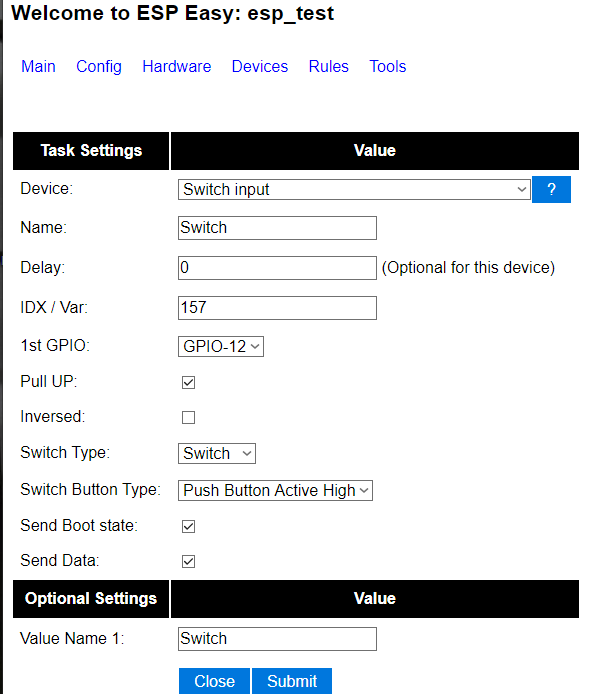Viewport: 596px width, 694px height.
Task: Open the Tools menu link
Action: 388,66
